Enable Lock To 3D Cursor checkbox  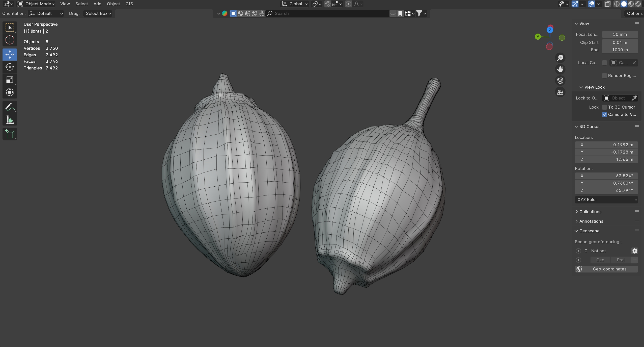[604, 107]
